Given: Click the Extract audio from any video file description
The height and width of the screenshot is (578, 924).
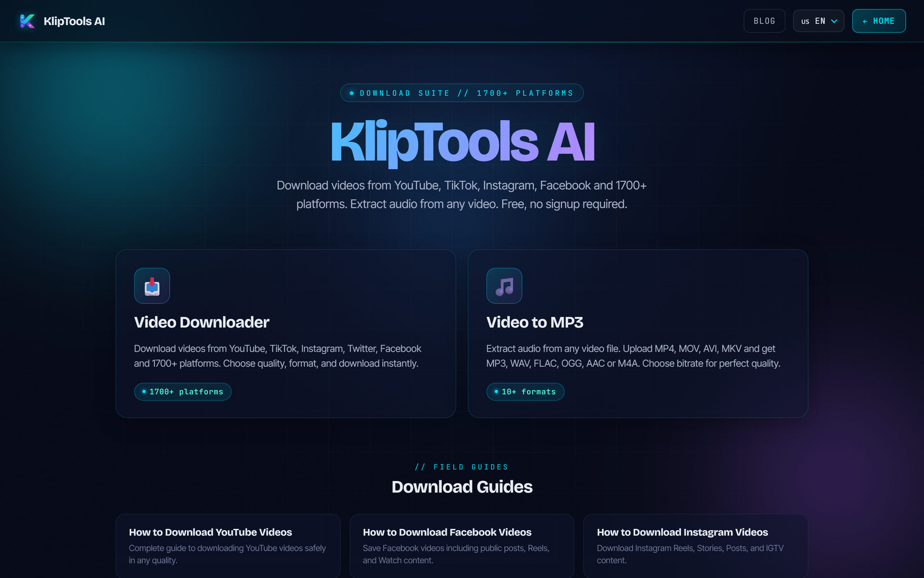Looking at the screenshot, I should 633,356.
